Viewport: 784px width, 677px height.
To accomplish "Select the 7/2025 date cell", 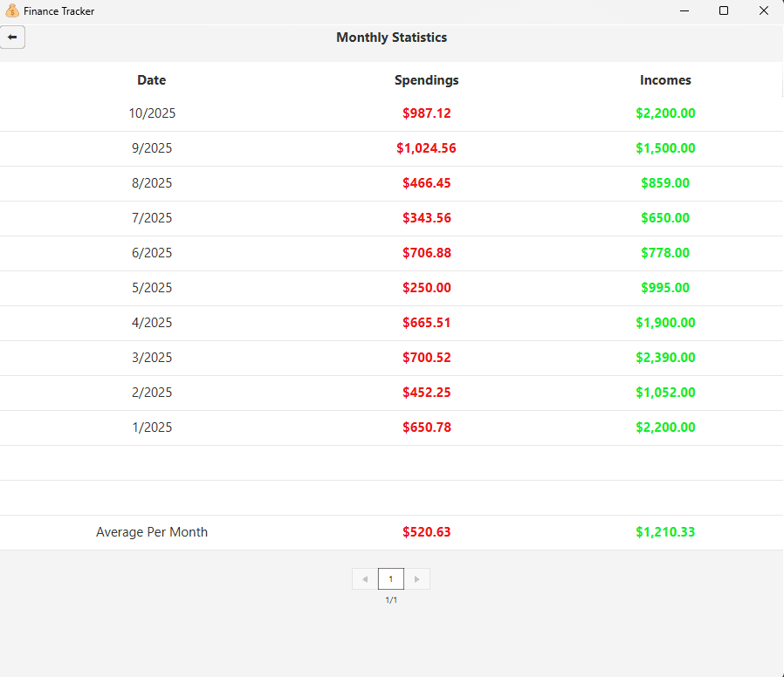I will point(152,218).
